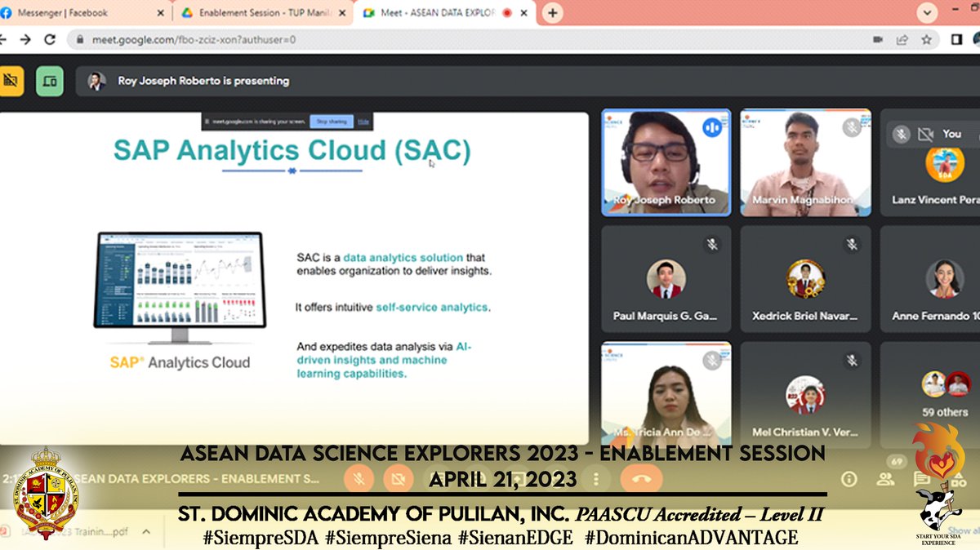Open more options three-dot menu
Image resolution: width=980 pixels, height=550 pixels.
point(597,479)
